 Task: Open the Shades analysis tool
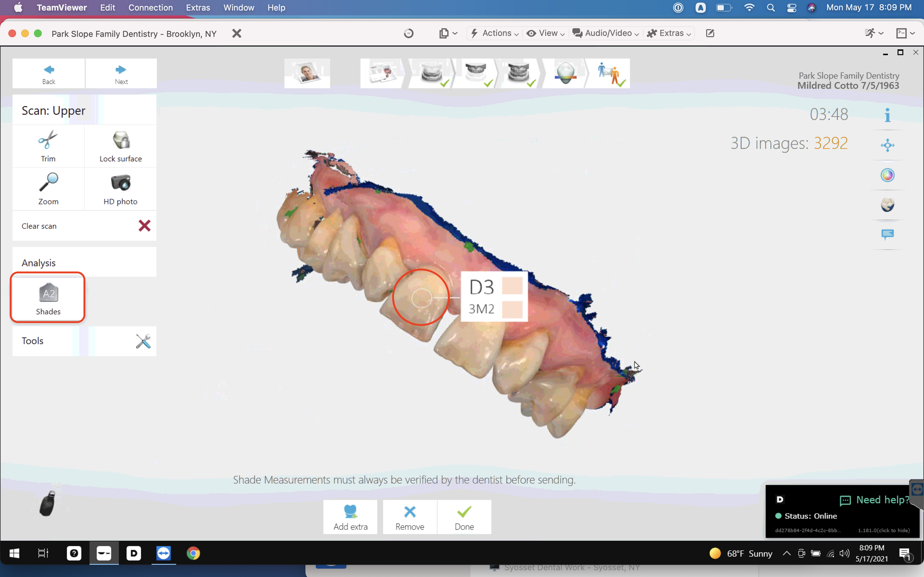(48, 298)
